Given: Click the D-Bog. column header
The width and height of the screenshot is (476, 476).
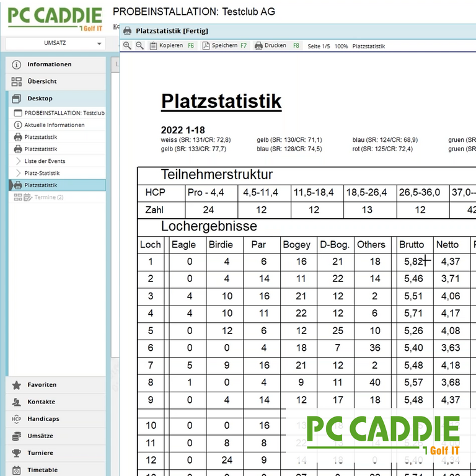Looking at the screenshot, I should click(x=335, y=245).
